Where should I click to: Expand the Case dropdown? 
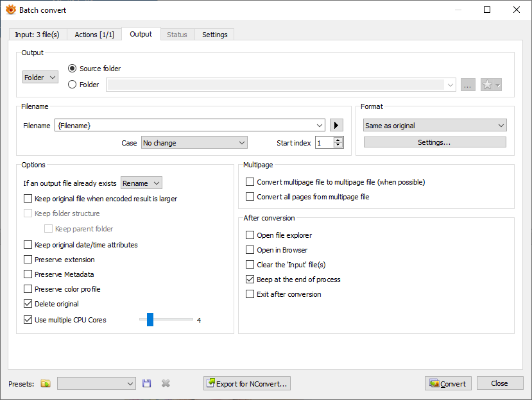[194, 143]
